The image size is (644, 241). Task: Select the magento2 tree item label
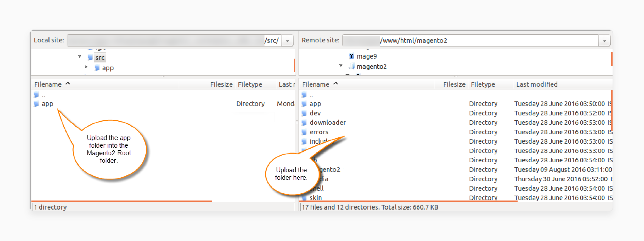[x=372, y=67]
